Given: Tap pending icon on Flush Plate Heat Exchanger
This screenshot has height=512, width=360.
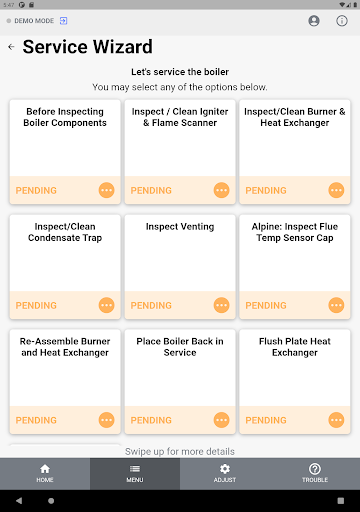Looking at the screenshot, I should tap(336, 420).
